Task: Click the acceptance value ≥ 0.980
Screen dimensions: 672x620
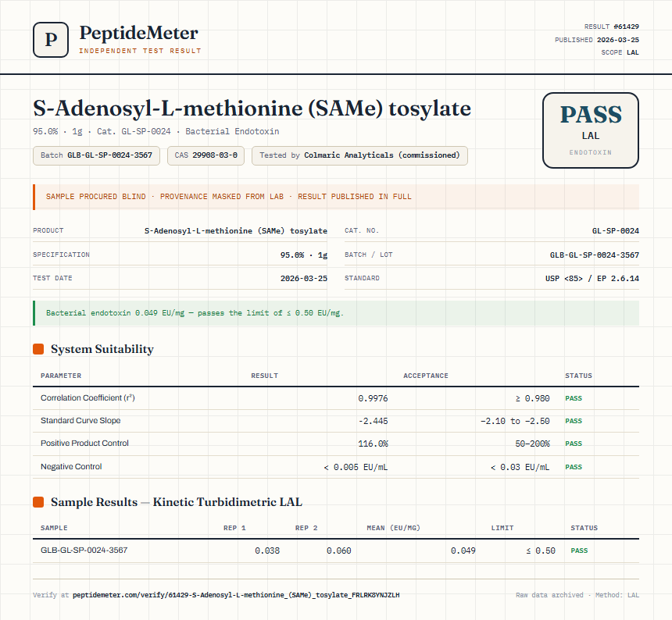Action: tap(532, 399)
